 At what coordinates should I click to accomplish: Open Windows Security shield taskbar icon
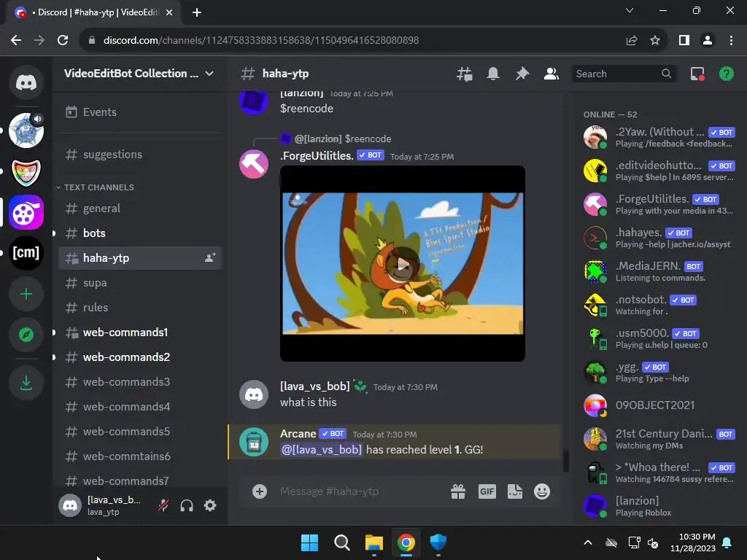(438, 542)
